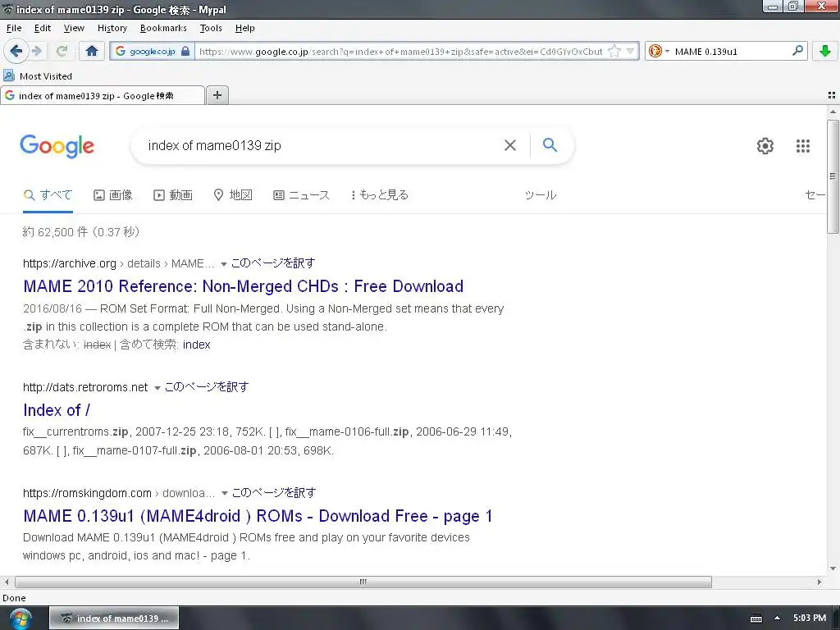
Task: Open the Google apps grid icon
Action: [x=803, y=146]
